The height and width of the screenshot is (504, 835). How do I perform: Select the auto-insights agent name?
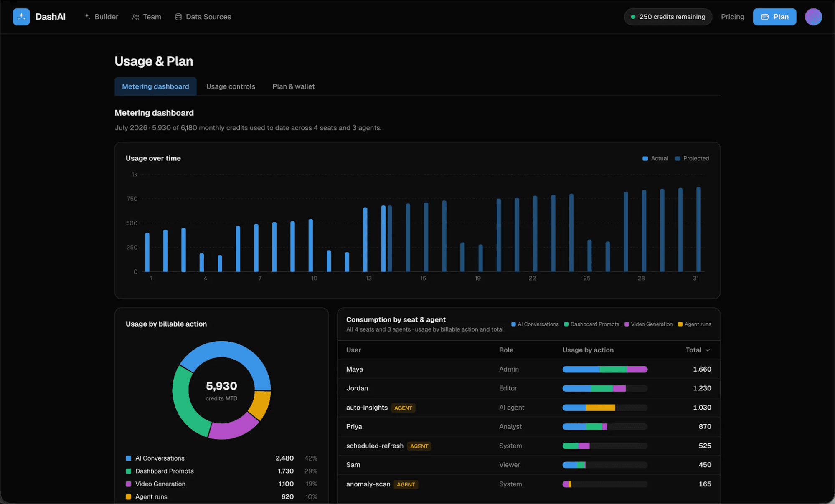point(367,408)
